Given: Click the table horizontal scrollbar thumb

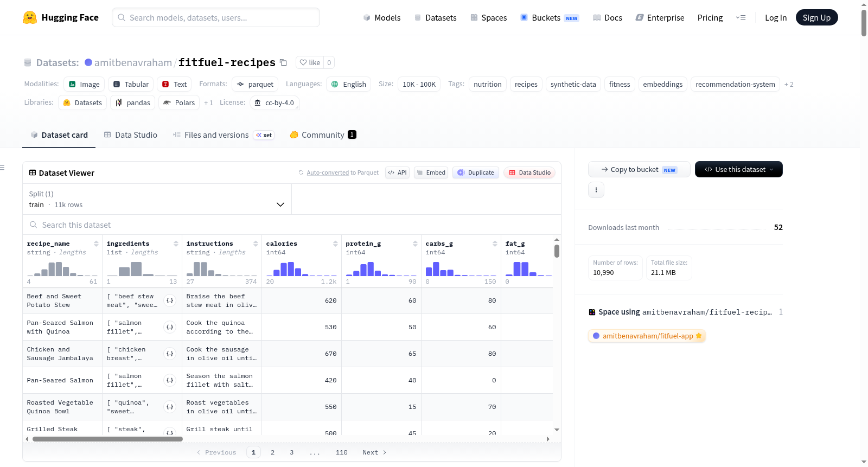Looking at the screenshot, I should 107,439.
